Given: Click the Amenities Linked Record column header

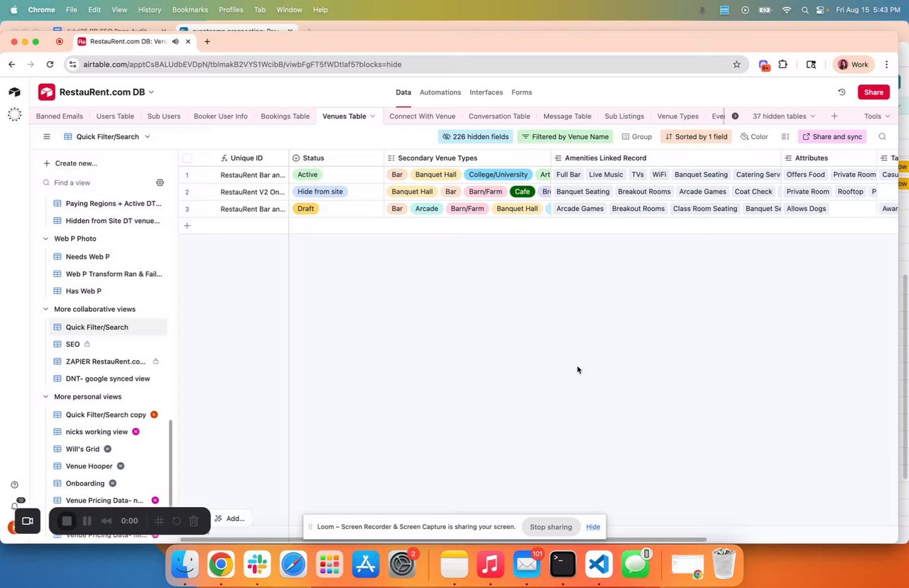Looking at the screenshot, I should click(x=666, y=158).
